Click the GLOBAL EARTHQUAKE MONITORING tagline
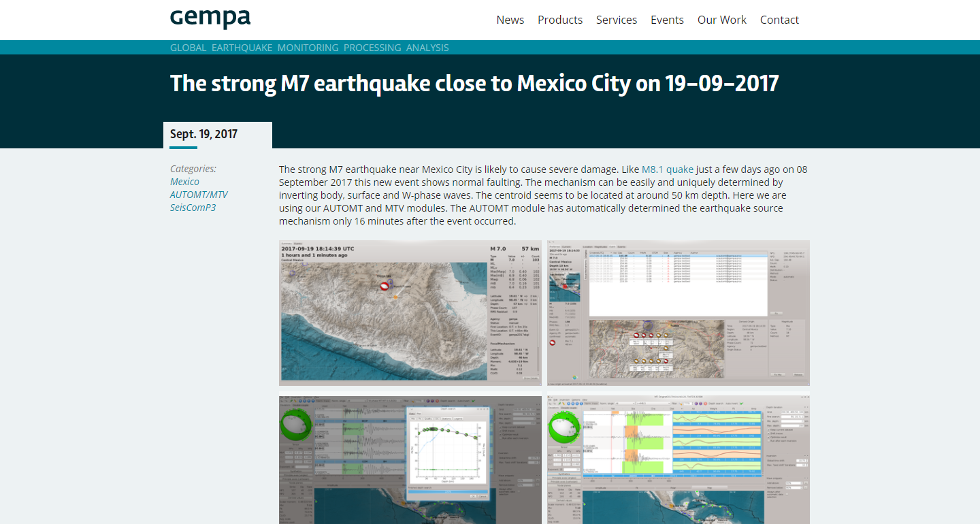The image size is (980, 524). pyautogui.click(x=310, y=48)
